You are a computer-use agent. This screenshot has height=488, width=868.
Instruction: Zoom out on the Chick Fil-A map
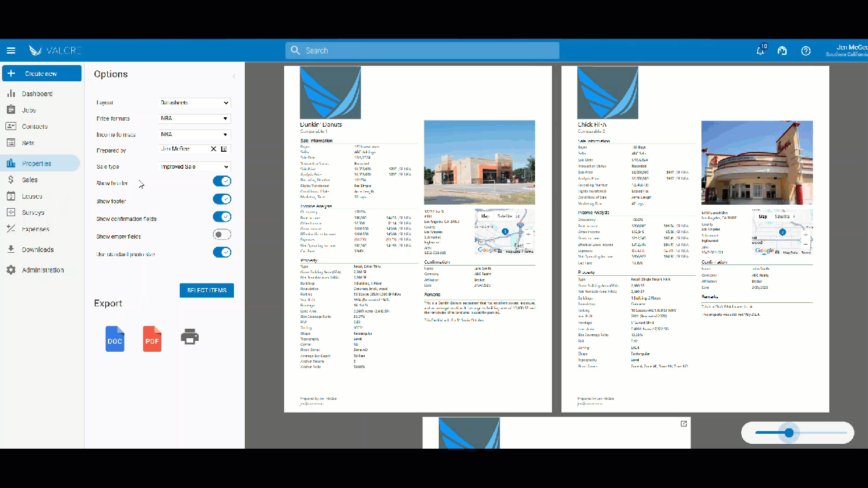point(806,245)
